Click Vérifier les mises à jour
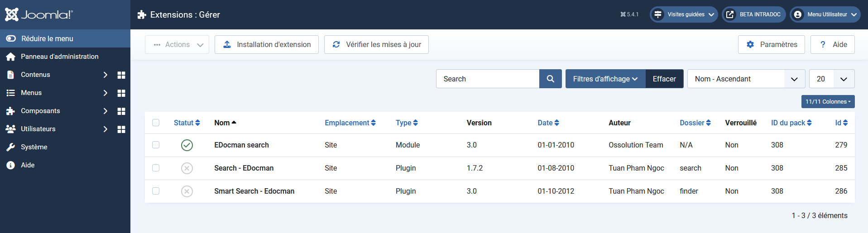Viewport: 868px width, 233px height. pyautogui.click(x=376, y=44)
